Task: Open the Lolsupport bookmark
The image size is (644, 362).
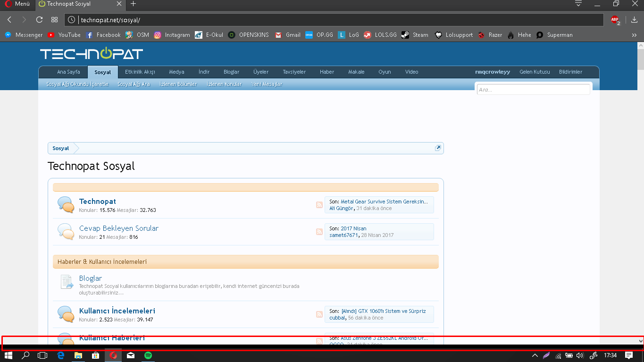Action: click(x=453, y=35)
